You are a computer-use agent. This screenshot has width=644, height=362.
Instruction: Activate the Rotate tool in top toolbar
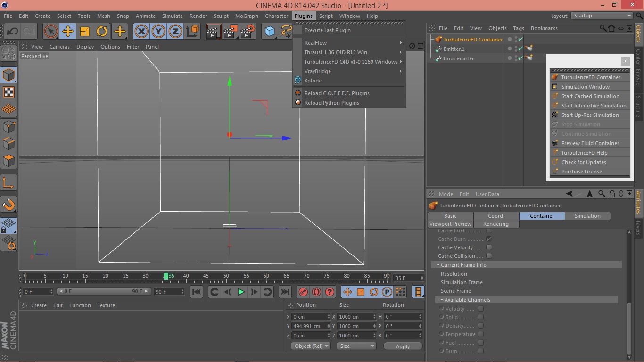[102, 32]
